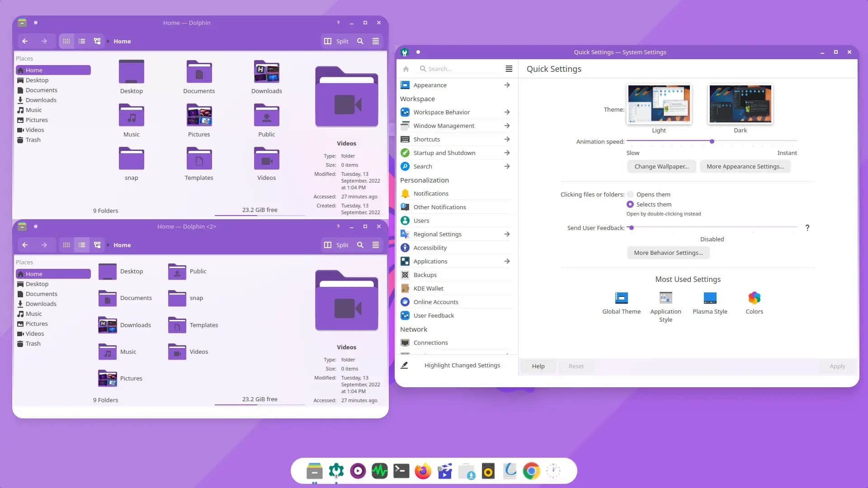Click More Behavior Settings button
This screenshot has height=488, width=868.
pyautogui.click(x=668, y=253)
